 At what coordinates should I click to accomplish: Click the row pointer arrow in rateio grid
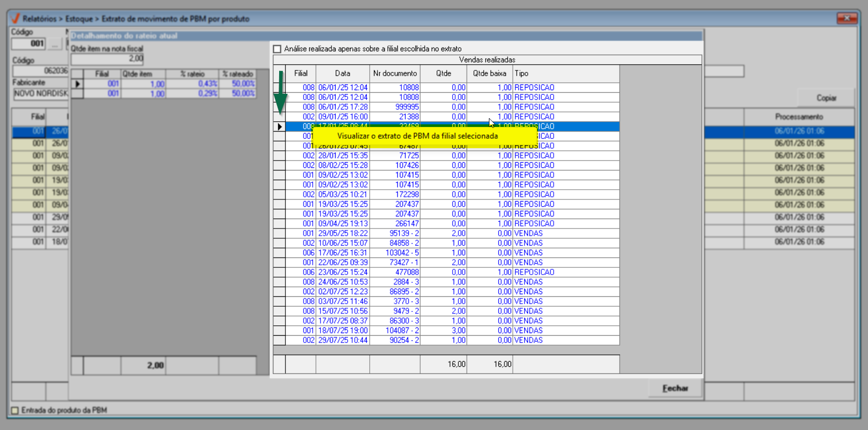point(77,84)
